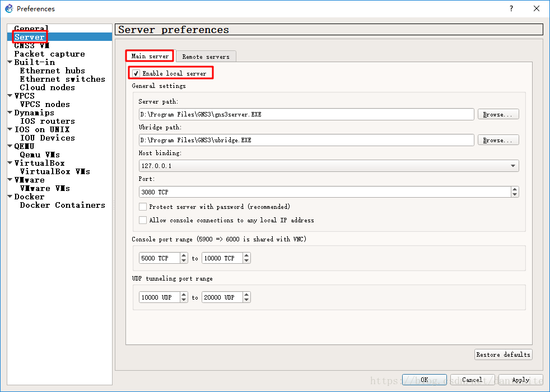Switch to the Remote servers tab

click(206, 57)
